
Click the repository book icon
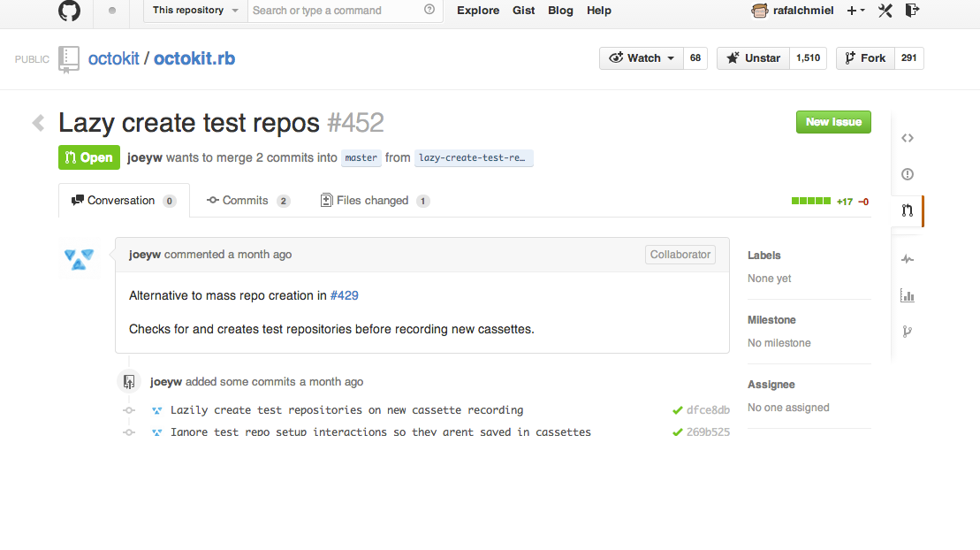[x=69, y=59]
